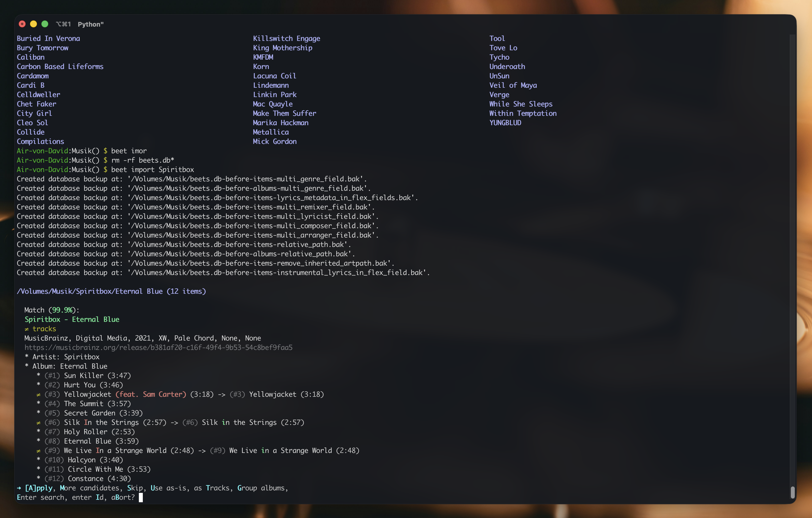
Task: Click the not-equal icon beside tracks
Action: (x=27, y=329)
